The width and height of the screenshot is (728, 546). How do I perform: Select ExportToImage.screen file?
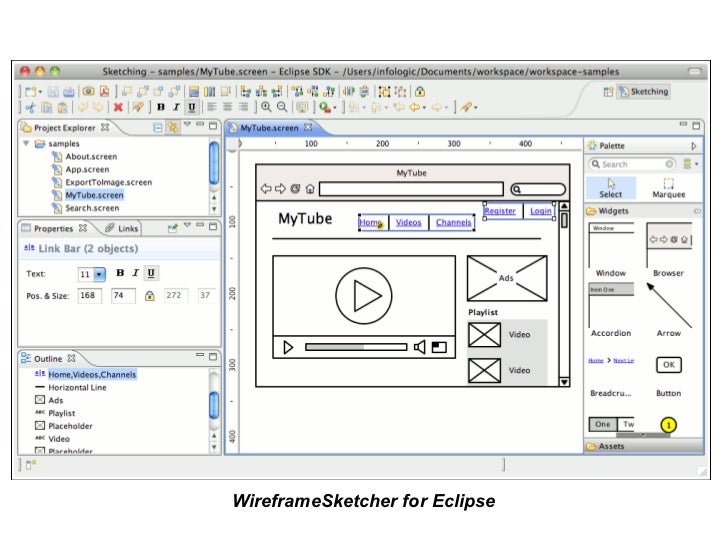[x=109, y=182]
